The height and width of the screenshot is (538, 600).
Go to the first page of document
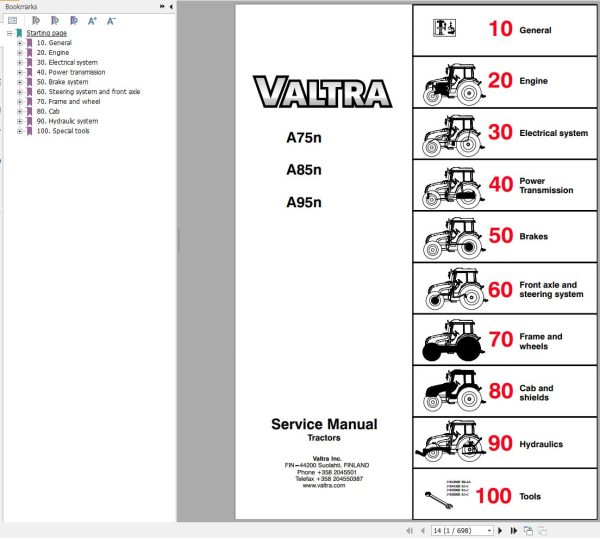tap(409, 530)
